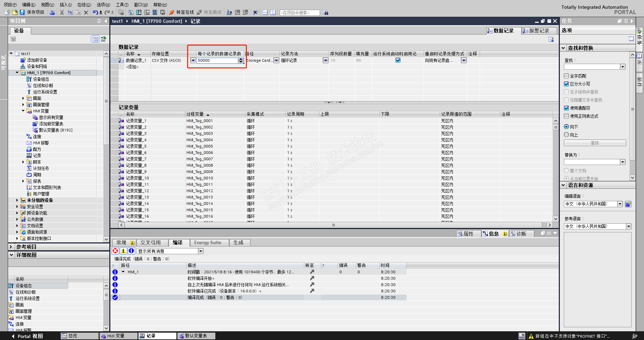Collapse the HMI tags tree node
The width and height of the screenshot is (644, 340).
point(23,111)
